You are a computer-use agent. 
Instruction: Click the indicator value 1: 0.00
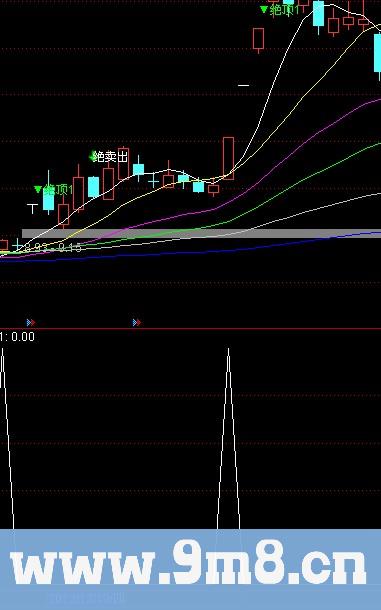click(17, 337)
